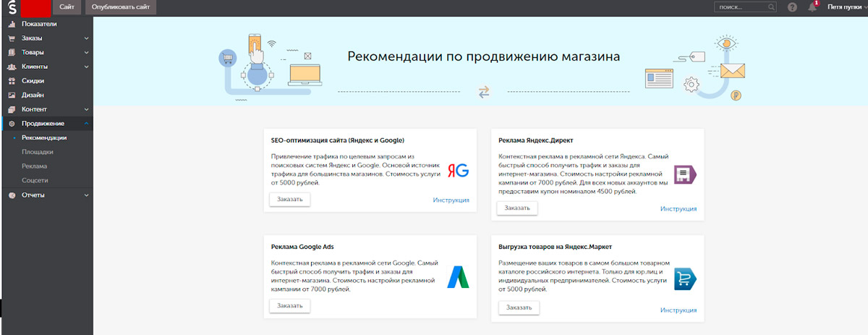868x335 pixels.
Task: Click Заказать for Выгрузка товаров на Яндекс.Маркет
Action: point(519,308)
